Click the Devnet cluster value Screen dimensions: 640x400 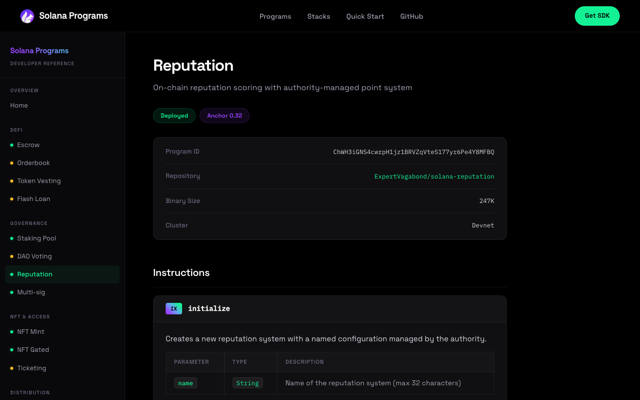click(x=483, y=225)
